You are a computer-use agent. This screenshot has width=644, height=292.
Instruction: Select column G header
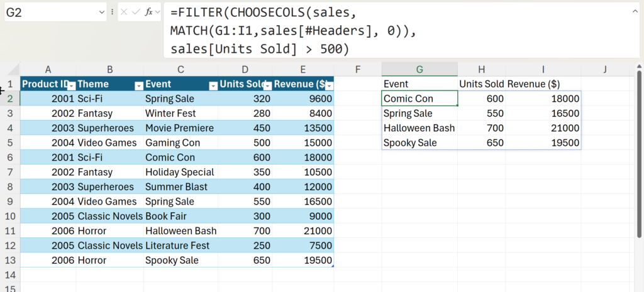[x=419, y=70]
